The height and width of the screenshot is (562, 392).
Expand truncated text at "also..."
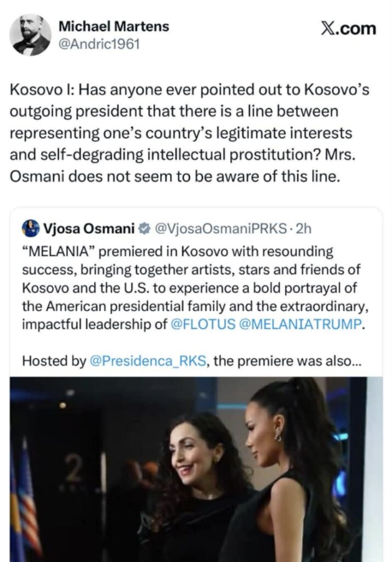coord(344,361)
